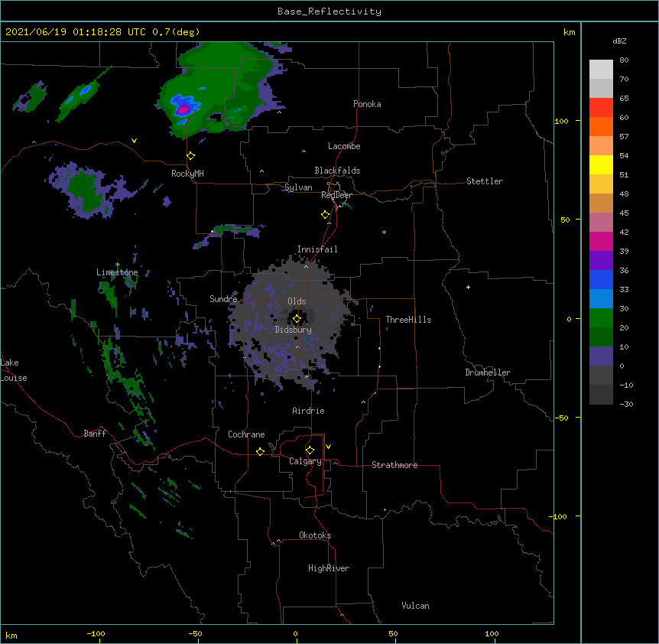The image size is (659, 644).
Task: Click the Stettler city label
Action: [485, 181]
